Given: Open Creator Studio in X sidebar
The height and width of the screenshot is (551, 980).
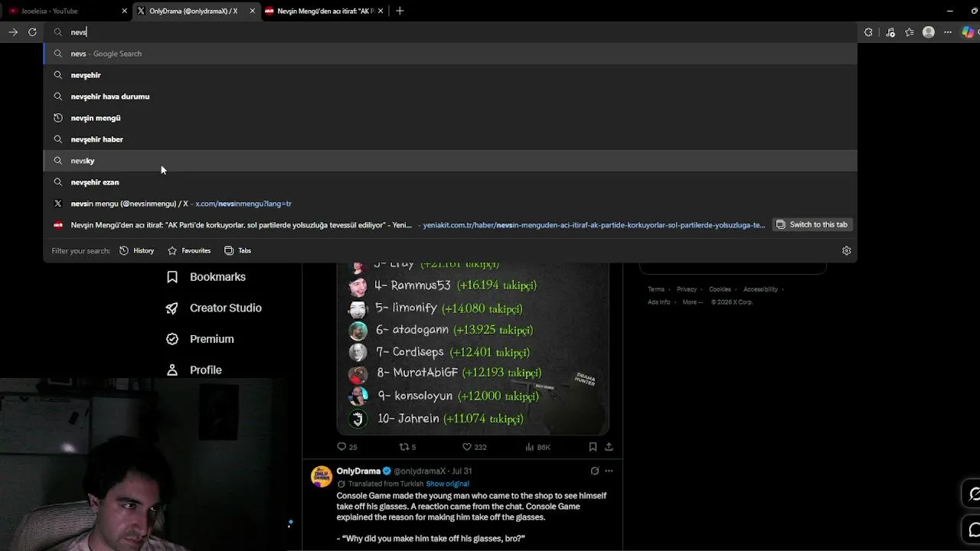Looking at the screenshot, I should [x=214, y=308].
